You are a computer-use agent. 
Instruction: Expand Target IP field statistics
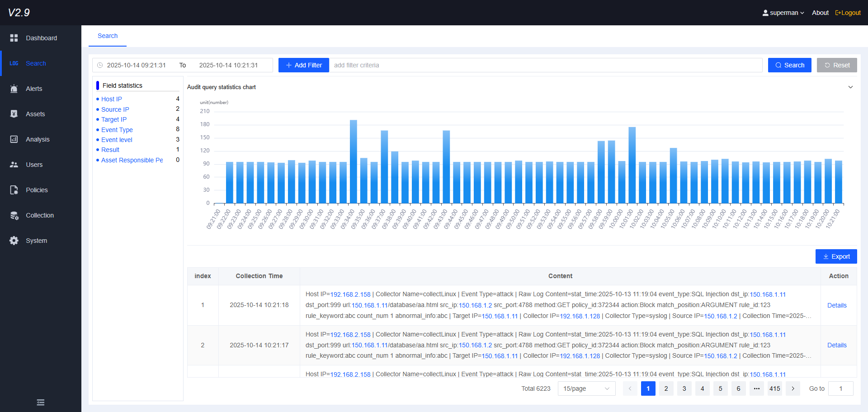114,119
